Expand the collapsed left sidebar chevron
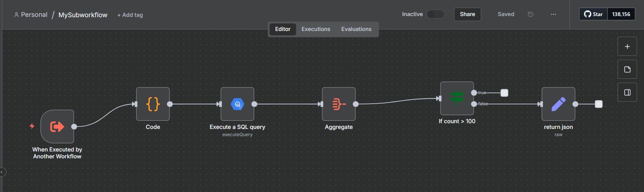Viewport: 644px width, 192px height. pos(2,172)
